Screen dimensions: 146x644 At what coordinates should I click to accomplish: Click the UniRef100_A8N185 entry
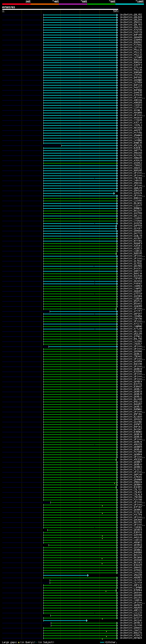click(131, 158)
